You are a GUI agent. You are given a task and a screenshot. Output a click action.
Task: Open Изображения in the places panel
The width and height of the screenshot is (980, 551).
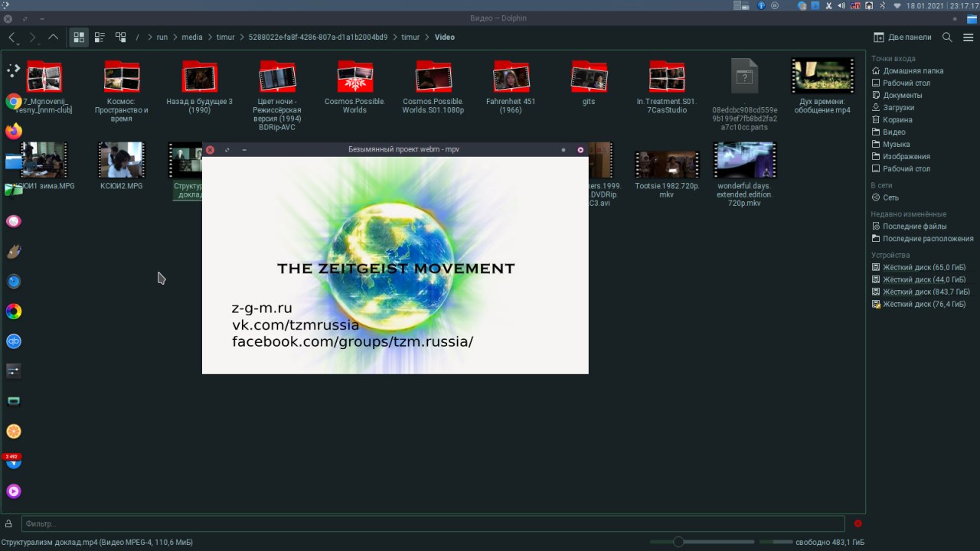[900, 156]
